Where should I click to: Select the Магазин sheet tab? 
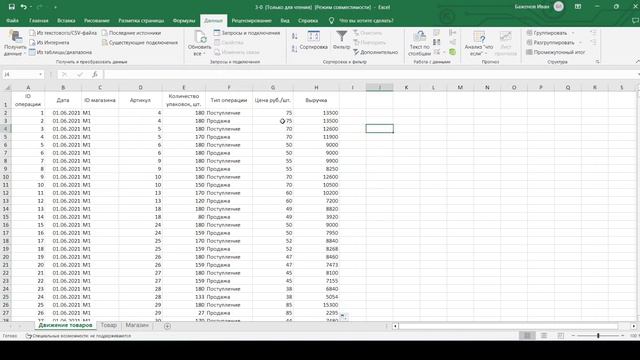tap(137, 325)
